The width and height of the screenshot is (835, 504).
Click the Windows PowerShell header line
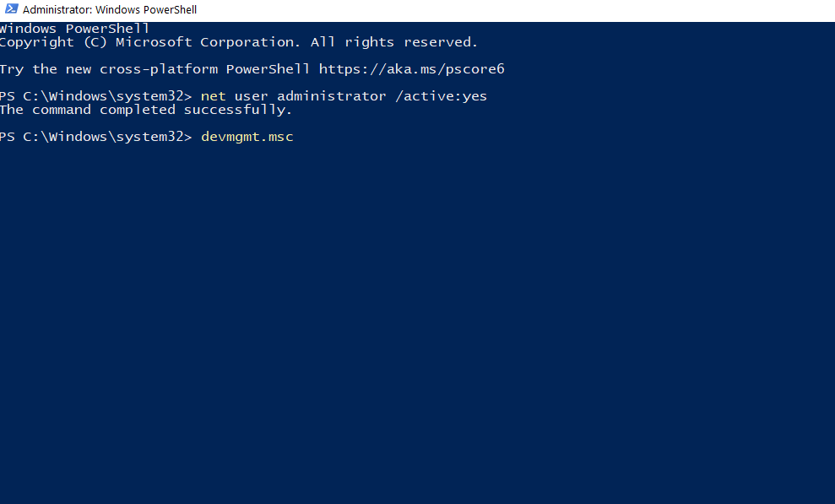(74, 28)
